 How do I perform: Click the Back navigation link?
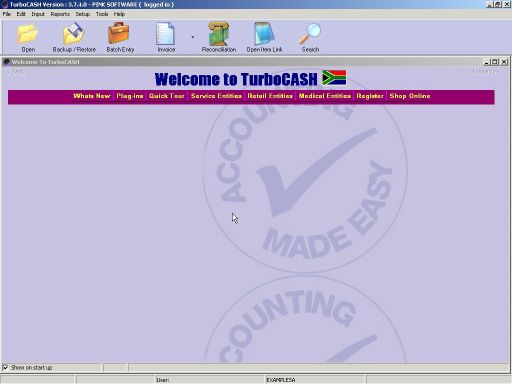[14, 71]
